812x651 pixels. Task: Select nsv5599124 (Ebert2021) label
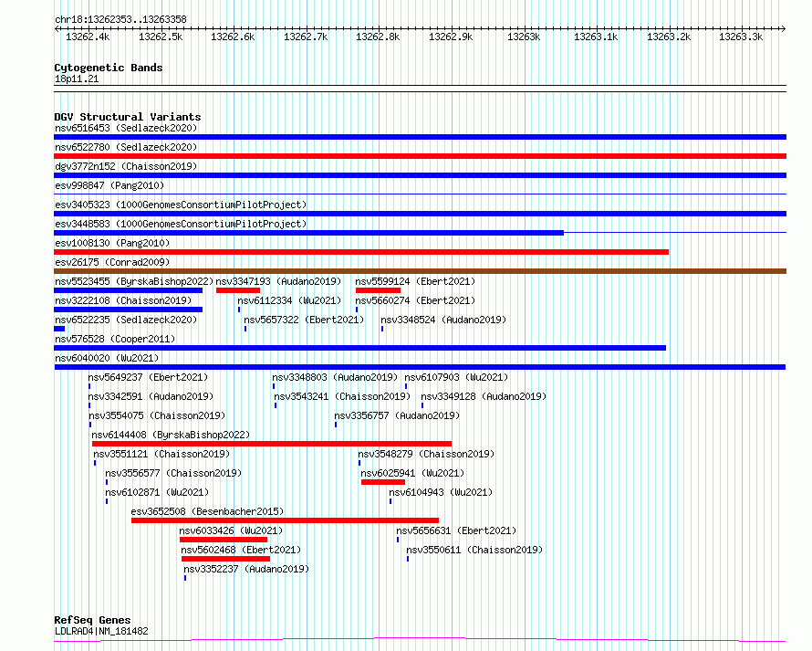click(x=415, y=281)
